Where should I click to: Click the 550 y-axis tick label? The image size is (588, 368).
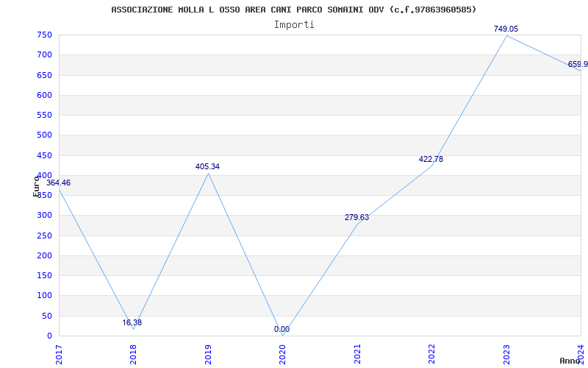44,115
